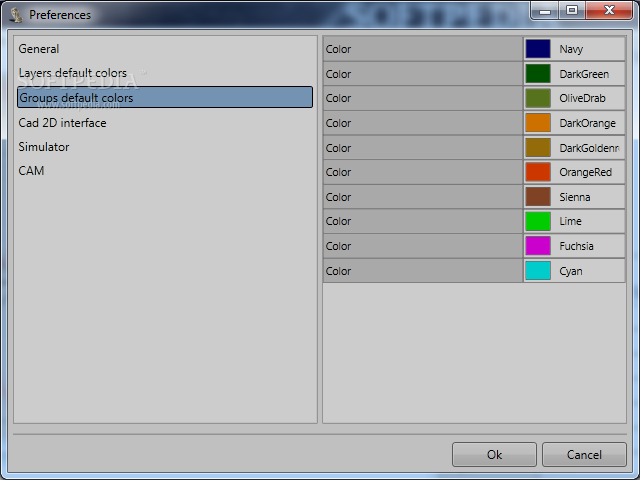Click the DarkOrange color swatch
Screen dimensions: 640x480
(x=538, y=123)
